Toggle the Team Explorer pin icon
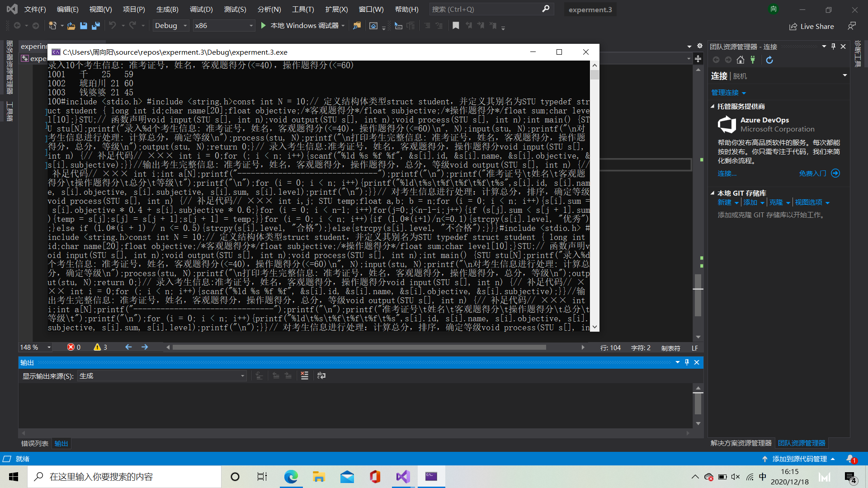The image size is (868, 488). click(833, 47)
